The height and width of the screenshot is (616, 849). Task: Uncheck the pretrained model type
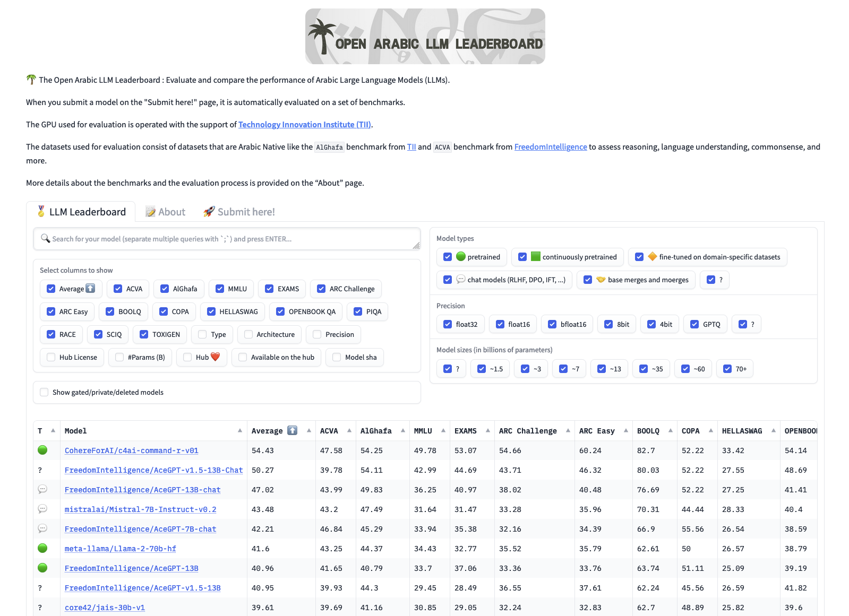pos(448,257)
